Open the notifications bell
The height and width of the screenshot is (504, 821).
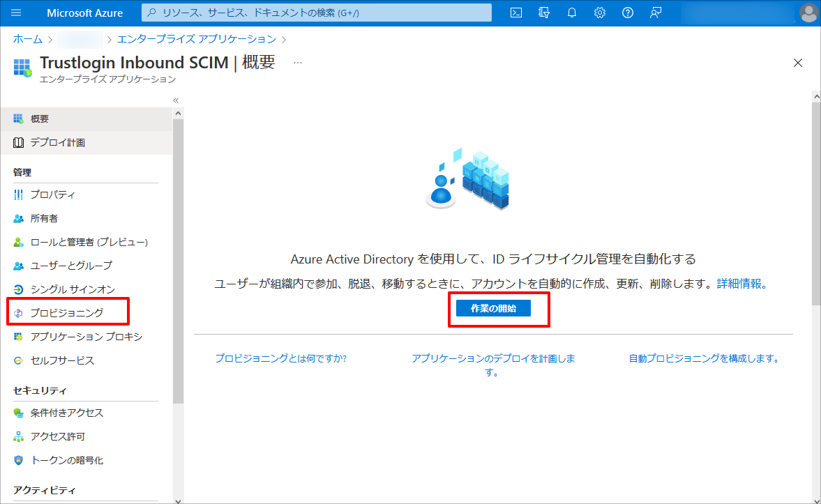[572, 13]
